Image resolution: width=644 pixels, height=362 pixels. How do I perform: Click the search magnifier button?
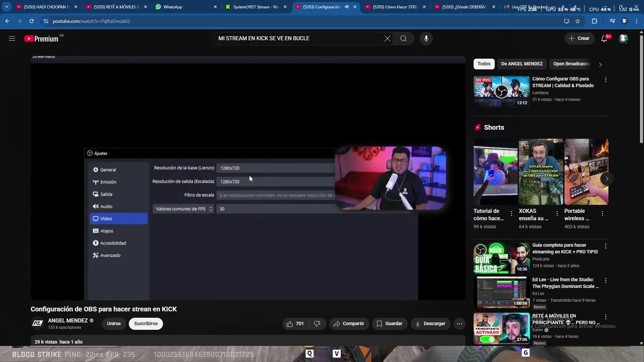click(x=404, y=38)
